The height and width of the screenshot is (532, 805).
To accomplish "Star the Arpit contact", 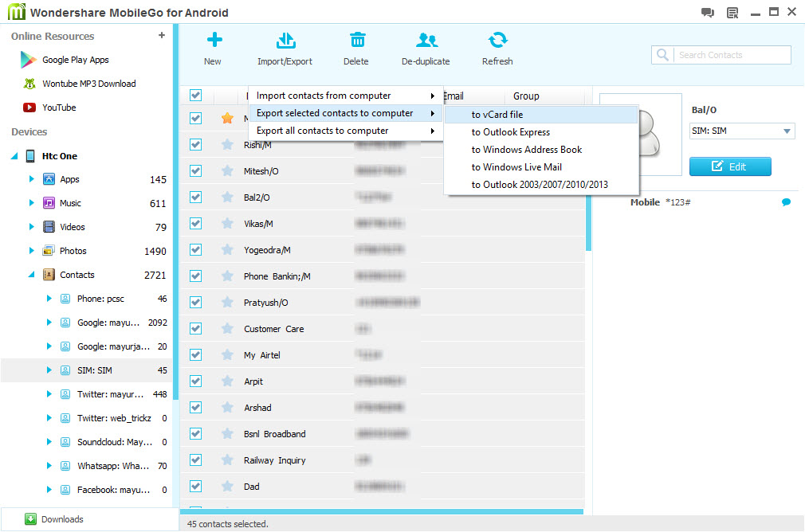I will tap(227, 381).
